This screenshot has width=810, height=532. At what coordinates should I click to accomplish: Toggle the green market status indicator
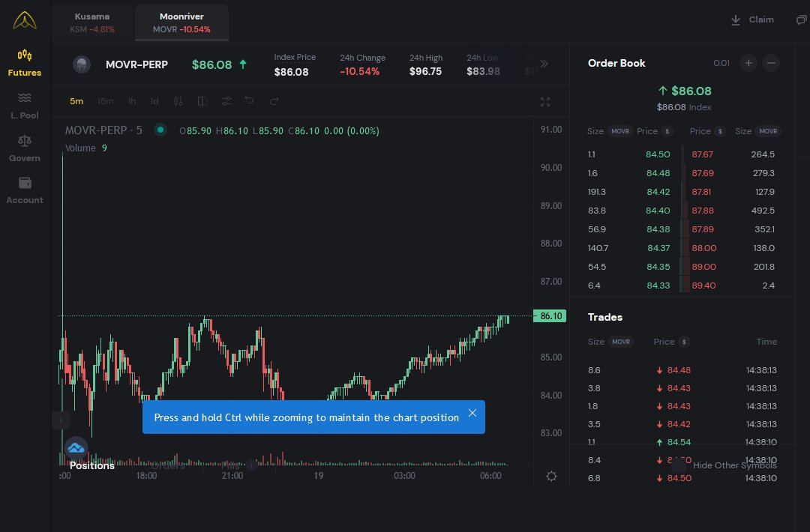pos(160,130)
